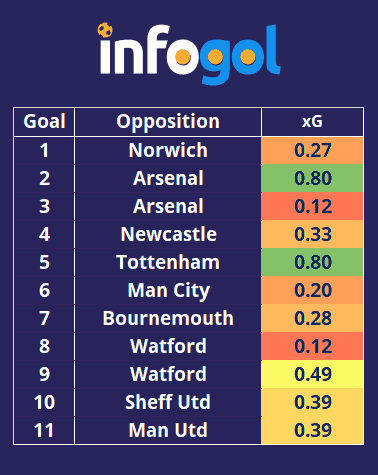Click the football icon above the logo

pos(105,30)
